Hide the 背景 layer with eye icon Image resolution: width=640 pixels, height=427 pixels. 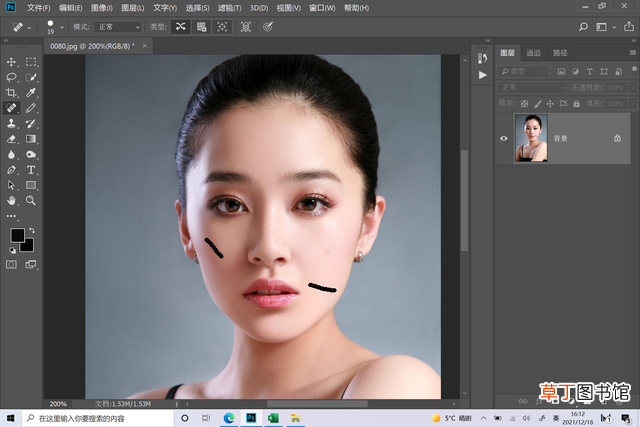[x=504, y=138]
